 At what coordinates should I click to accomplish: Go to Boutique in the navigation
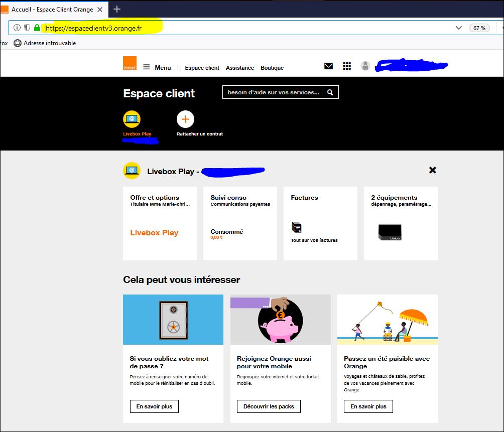tap(272, 68)
